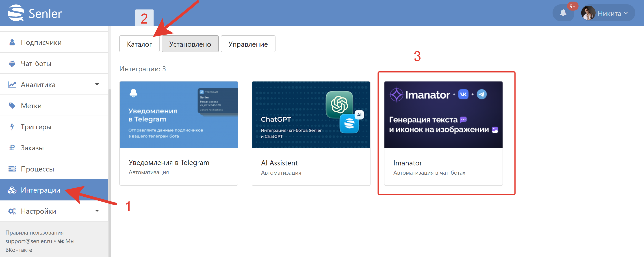Click the Метки tag icon
This screenshot has width=644, height=257.
pyautogui.click(x=12, y=105)
